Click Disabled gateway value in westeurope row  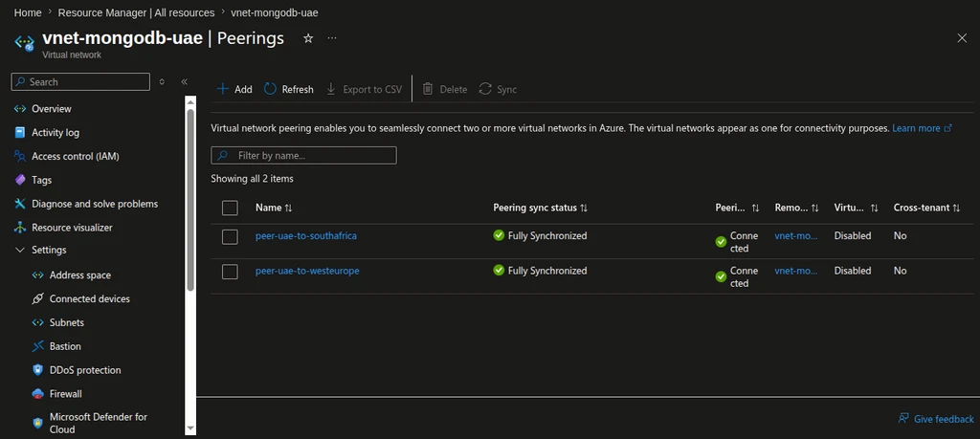853,271
